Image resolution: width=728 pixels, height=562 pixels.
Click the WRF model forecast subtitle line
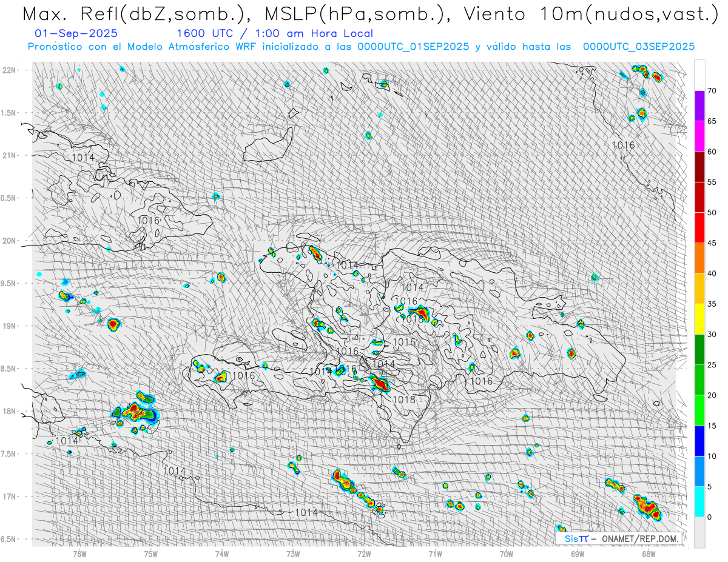[361, 47]
